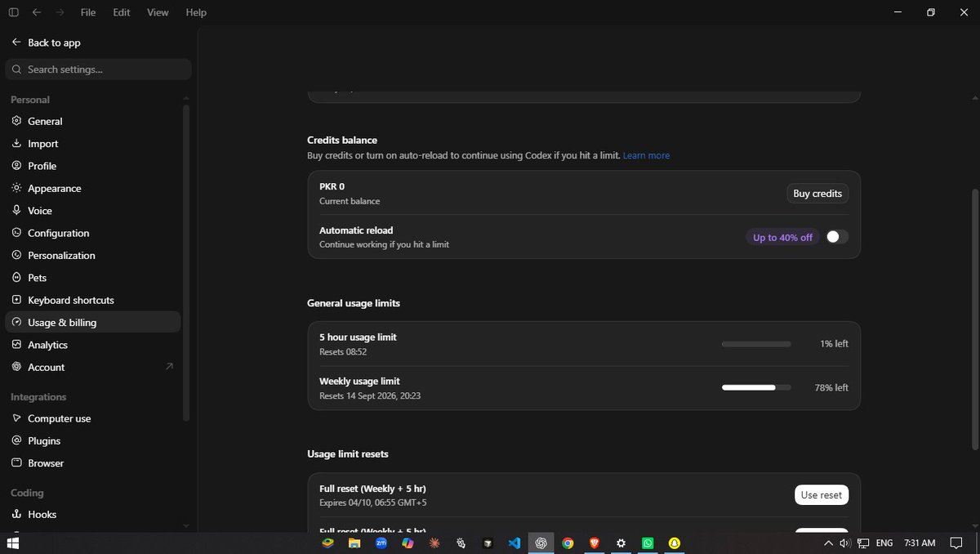Viewport: 980px width, 554px height.
Task: Click the Plugins icon in sidebar
Action: coord(16,440)
